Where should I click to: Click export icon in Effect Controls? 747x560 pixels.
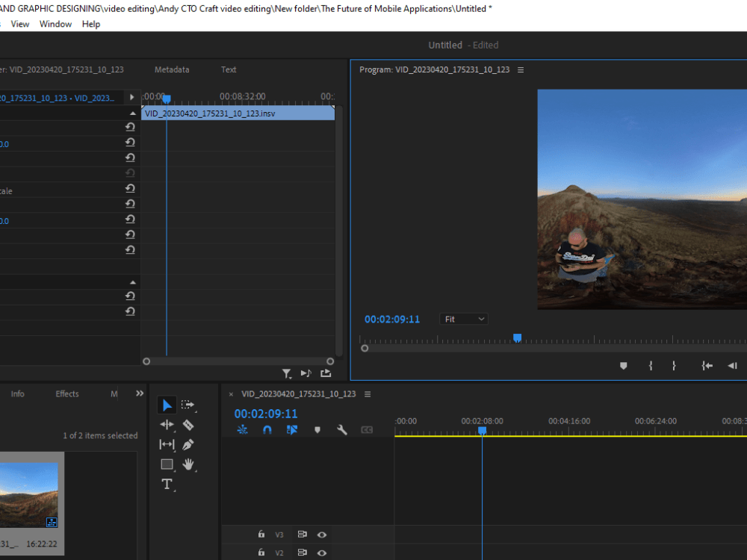pyautogui.click(x=326, y=373)
